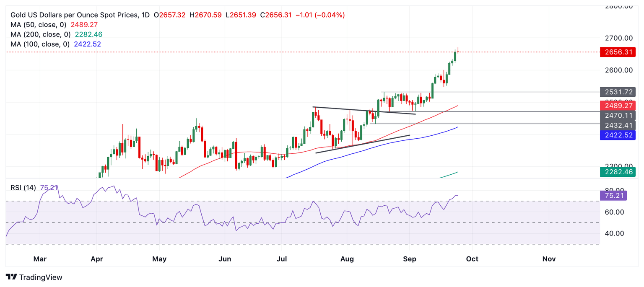The width and height of the screenshot is (644, 287).
Task: Click the blue 2422.52 MA price tag
Action: 618,135
